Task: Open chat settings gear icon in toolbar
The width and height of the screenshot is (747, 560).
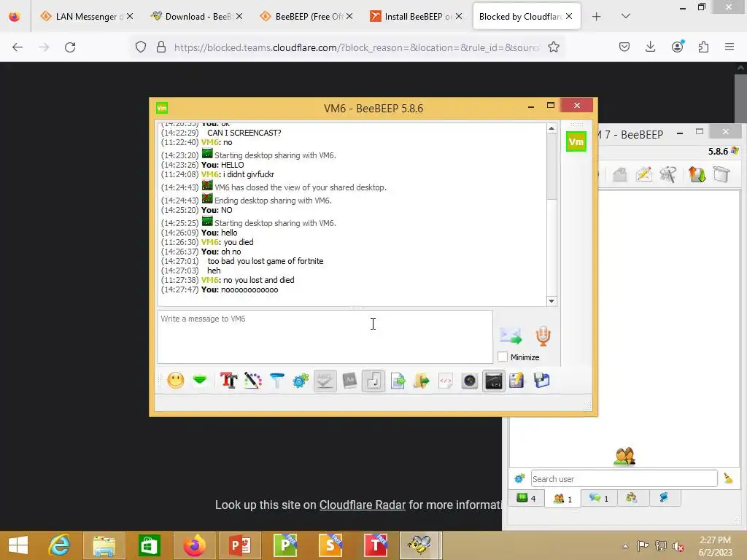Action: pos(301,381)
